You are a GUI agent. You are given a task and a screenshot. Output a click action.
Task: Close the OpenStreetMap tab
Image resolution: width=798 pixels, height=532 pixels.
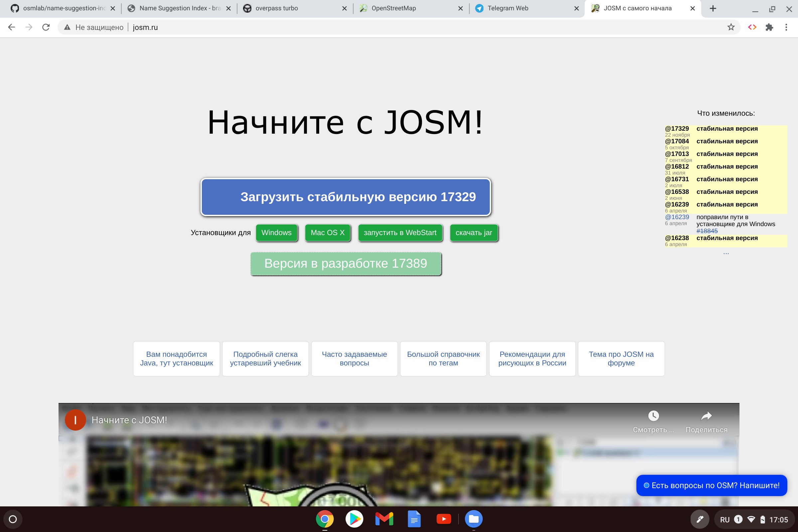click(x=461, y=9)
